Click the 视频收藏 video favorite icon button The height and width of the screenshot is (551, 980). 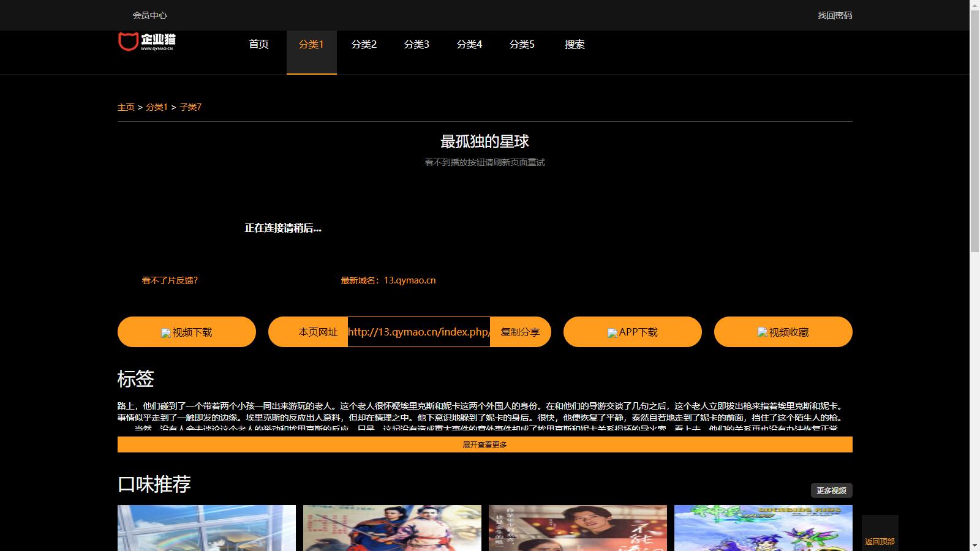click(783, 332)
